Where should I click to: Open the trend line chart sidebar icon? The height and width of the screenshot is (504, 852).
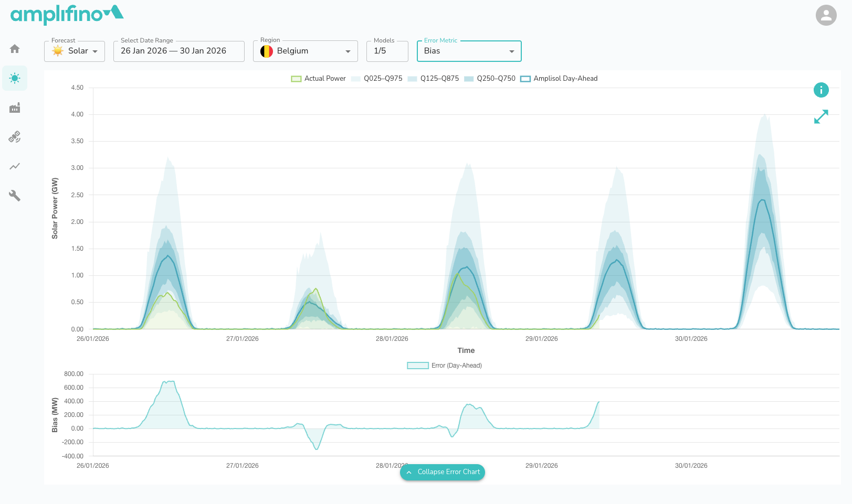tap(15, 166)
